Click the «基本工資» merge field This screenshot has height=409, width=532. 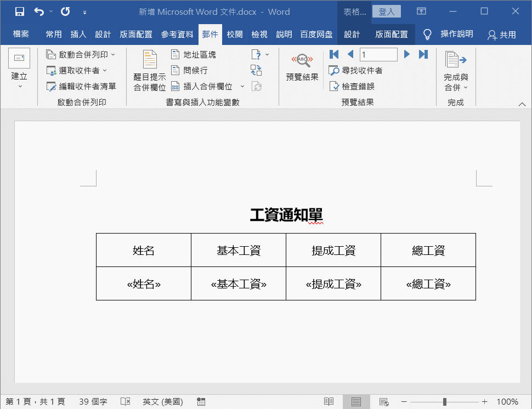click(x=239, y=284)
